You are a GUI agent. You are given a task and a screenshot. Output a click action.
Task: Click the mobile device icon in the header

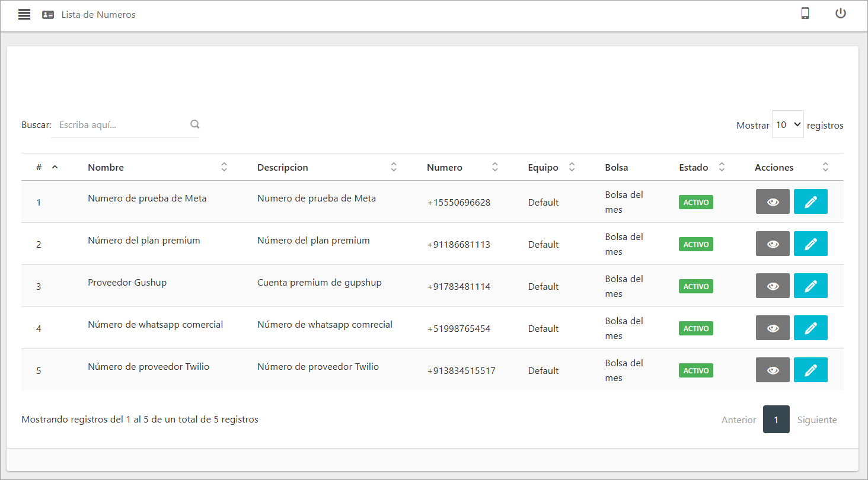pyautogui.click(x=805, y=13)
